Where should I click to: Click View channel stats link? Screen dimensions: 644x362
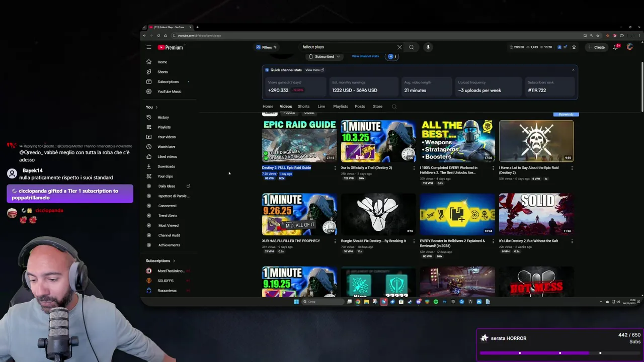(x=365, y=56)
